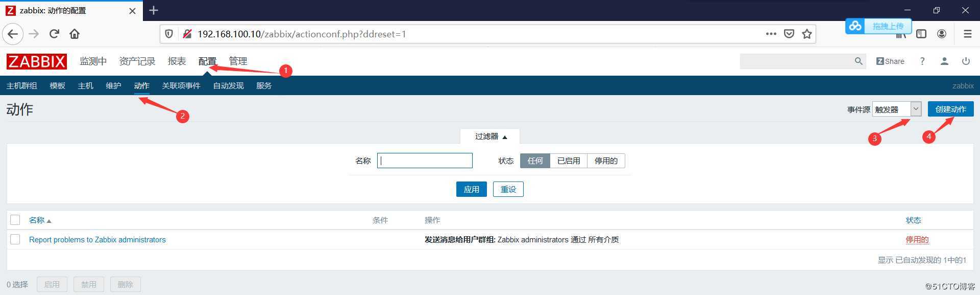Image resolution: width=980 pixels, height=295 pixels.
Task: Click the logout power icon
Action: (x=966, y=61)
